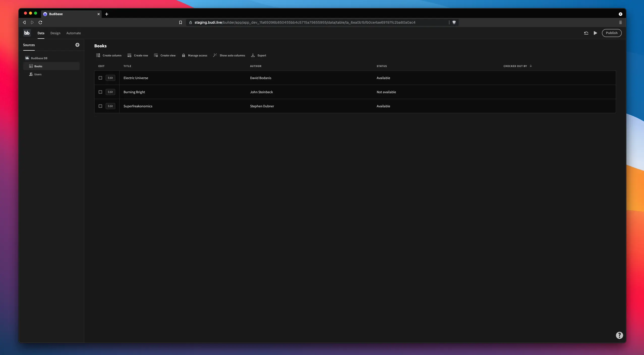
Task: Toggle checkbox for Burning Bright row
Action: coord(100,92)
